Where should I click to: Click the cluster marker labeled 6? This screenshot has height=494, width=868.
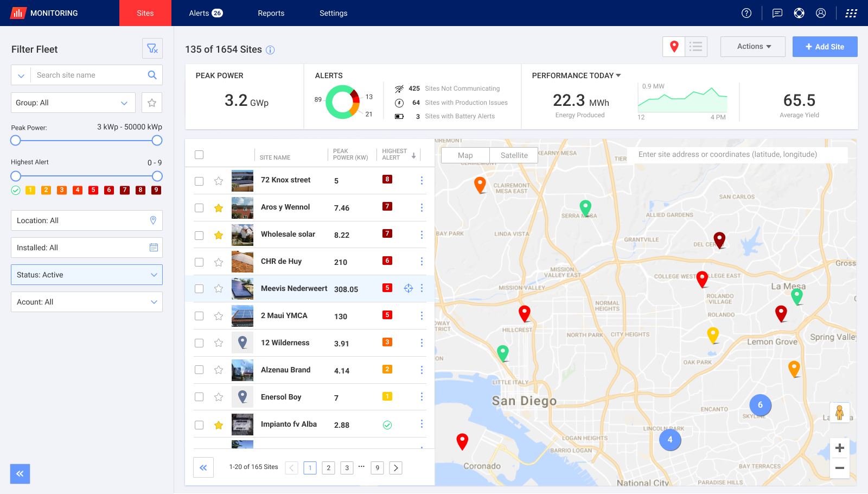(760, 405)
